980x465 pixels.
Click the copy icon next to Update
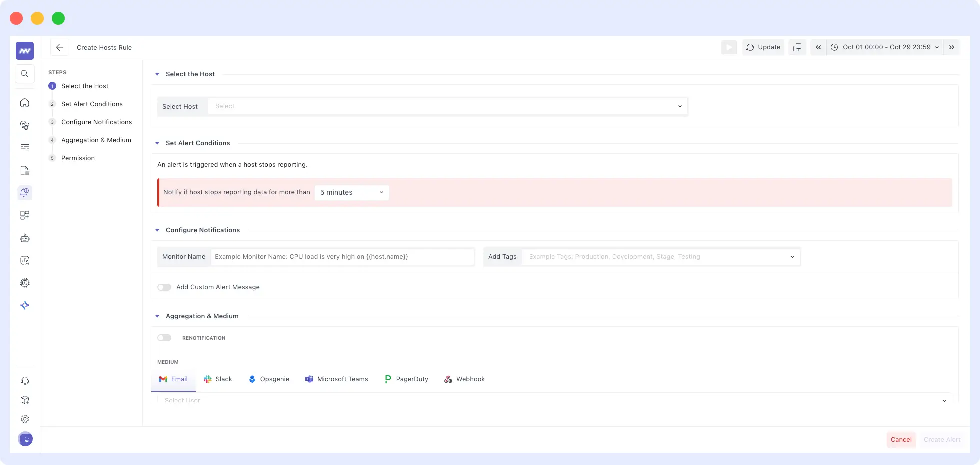coord(797,47)
